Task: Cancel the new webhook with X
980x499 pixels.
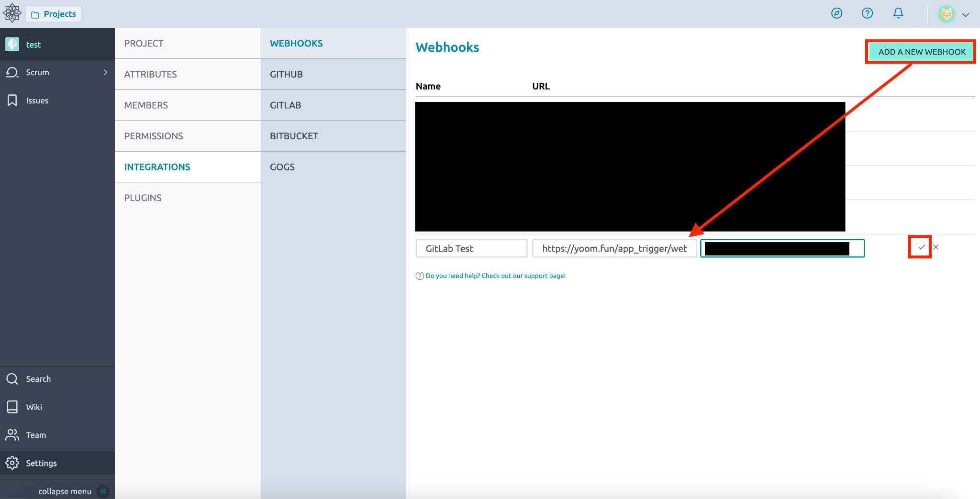Action: click(x=936, y=247)
